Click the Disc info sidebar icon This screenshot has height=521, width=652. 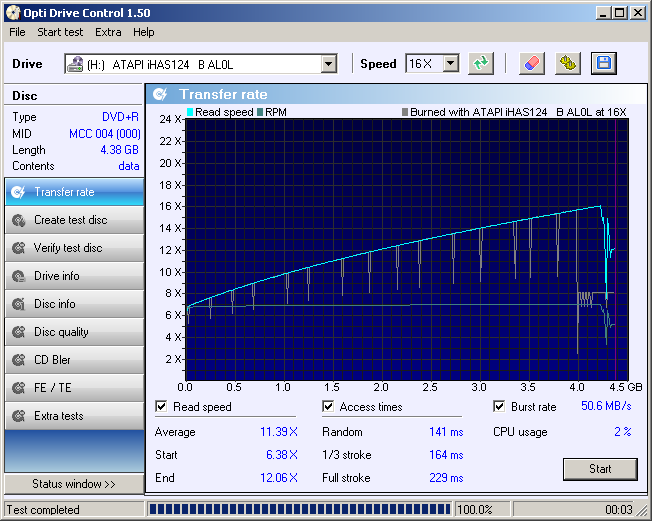[18, 304]
